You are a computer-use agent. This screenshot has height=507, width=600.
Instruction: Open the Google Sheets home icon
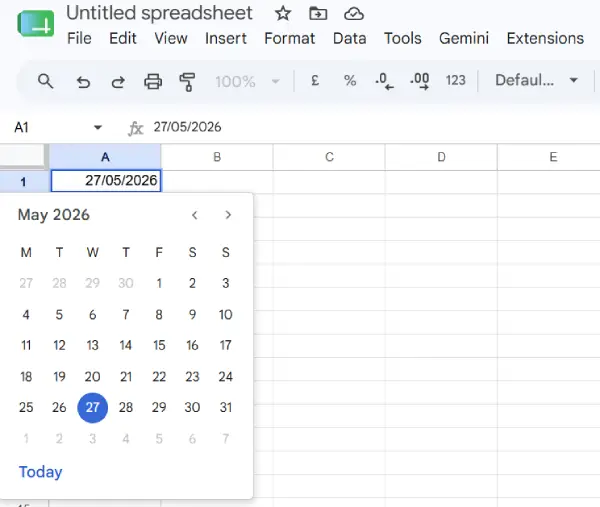[x=36, y=24]
